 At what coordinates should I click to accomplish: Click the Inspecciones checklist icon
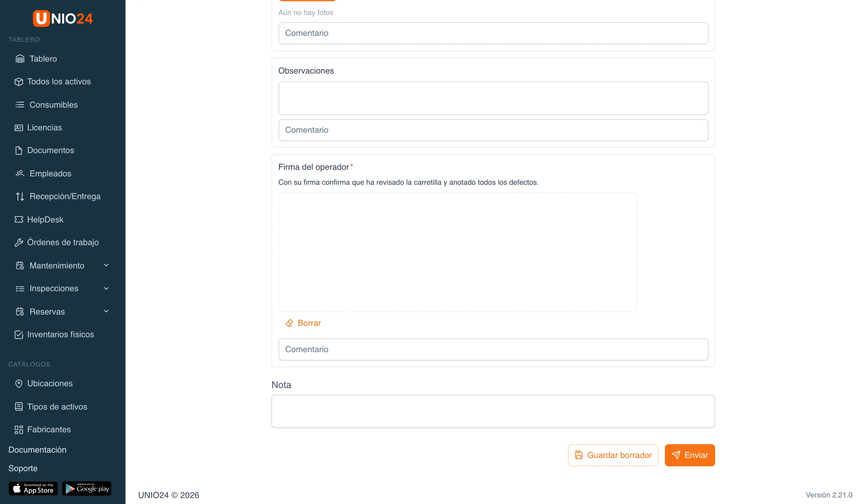(20, 288)
